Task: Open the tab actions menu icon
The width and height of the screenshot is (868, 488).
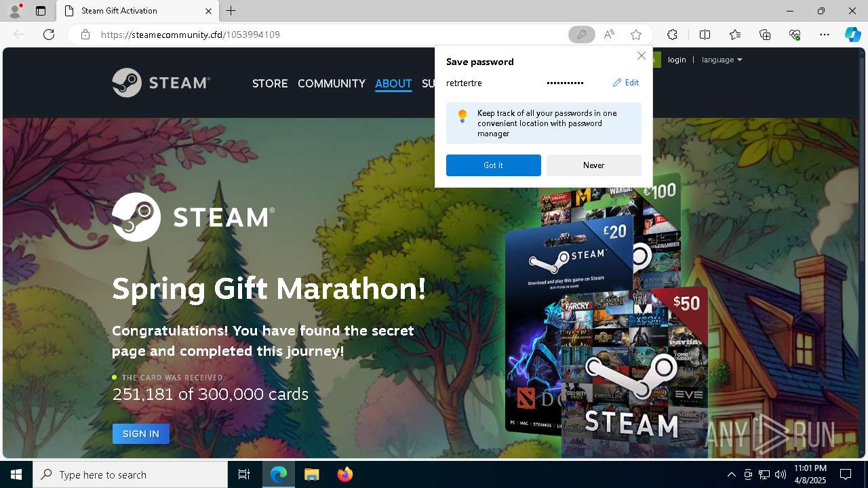Action: coord(41,11)
